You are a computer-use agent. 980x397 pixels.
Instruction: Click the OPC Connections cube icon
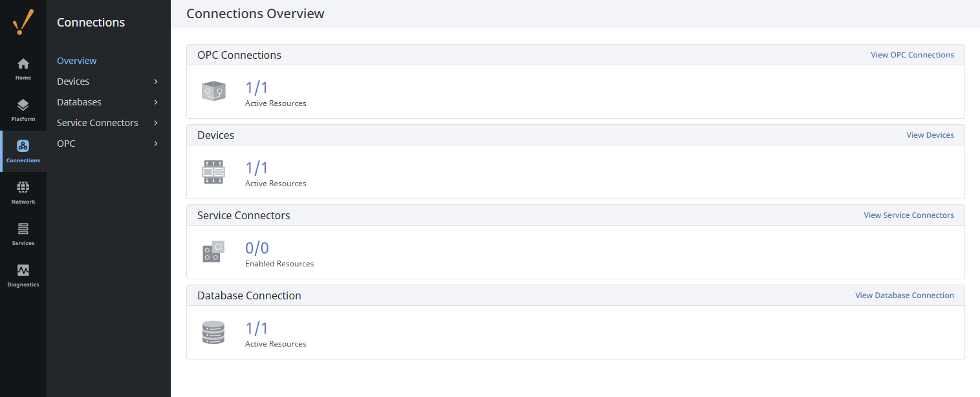213,92
